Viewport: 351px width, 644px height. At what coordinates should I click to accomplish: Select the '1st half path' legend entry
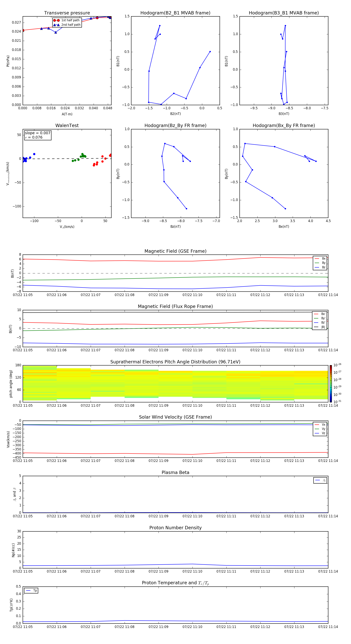tap(67, 20)
